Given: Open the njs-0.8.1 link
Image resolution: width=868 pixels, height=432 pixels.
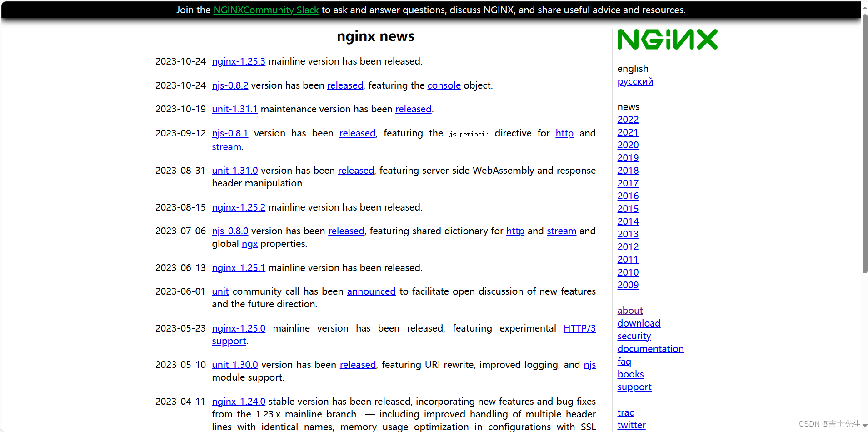Looking at the screenshot, I should point(230,133).
